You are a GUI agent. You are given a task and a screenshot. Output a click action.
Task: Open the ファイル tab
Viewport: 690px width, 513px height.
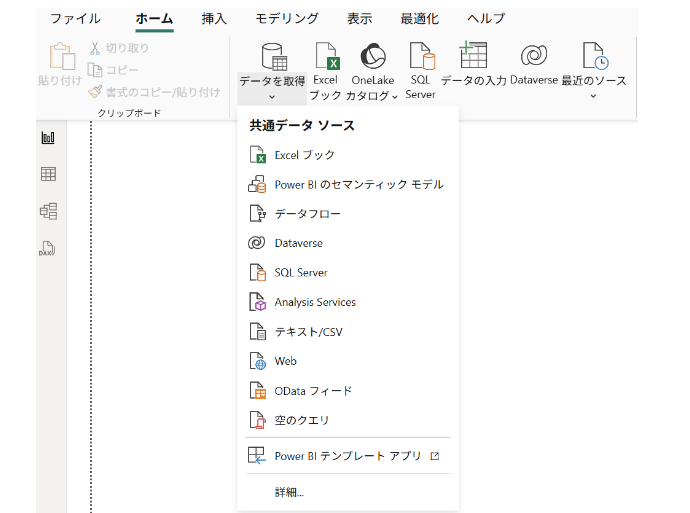coord(75,18)
